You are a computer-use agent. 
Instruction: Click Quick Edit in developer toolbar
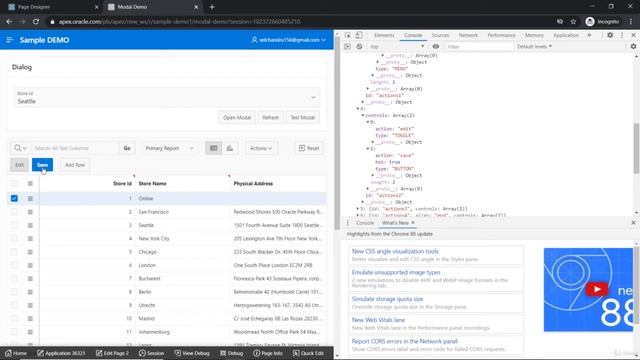308,353
